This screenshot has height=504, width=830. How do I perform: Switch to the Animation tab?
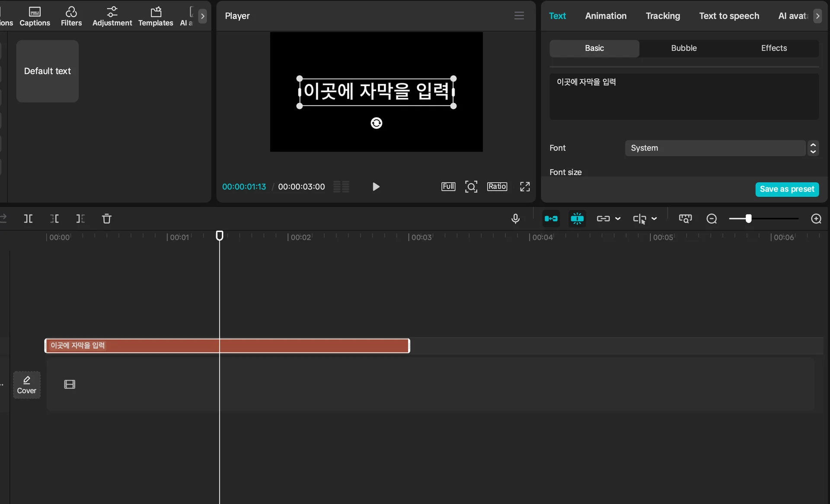pyautogui.click(x=606, y=16)
